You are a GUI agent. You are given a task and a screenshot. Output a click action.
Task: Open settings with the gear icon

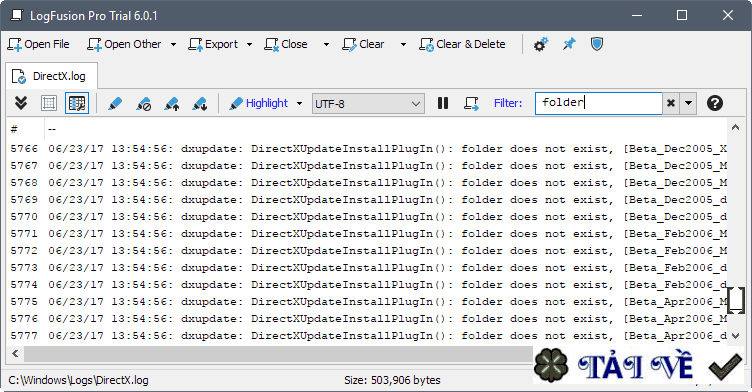[x=540, y=45]
